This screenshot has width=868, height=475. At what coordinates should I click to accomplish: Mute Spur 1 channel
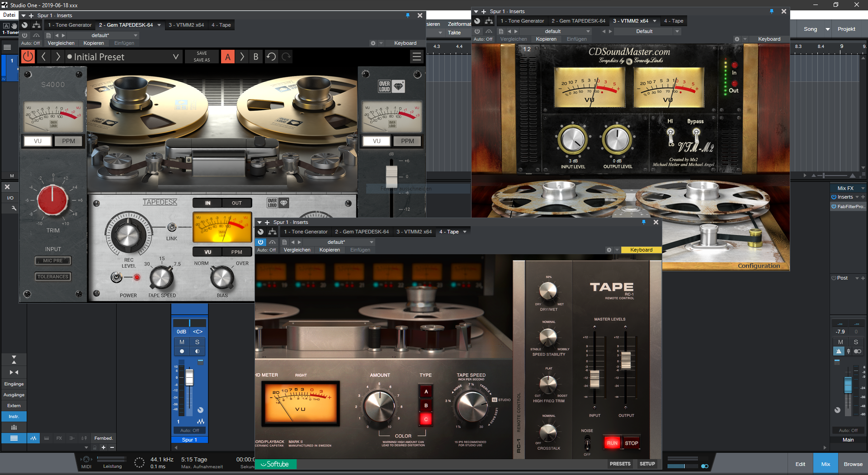coord(182,342)
